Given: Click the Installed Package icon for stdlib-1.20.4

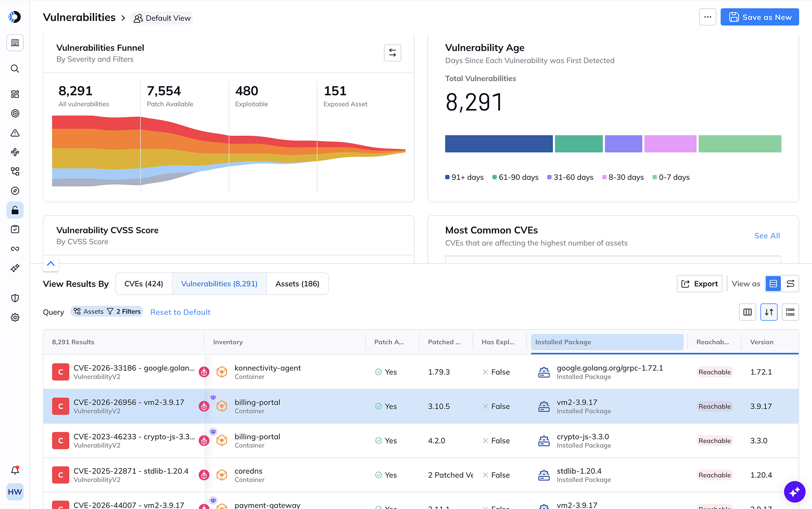Looking at the screenshot, I should tap(544, 475).
